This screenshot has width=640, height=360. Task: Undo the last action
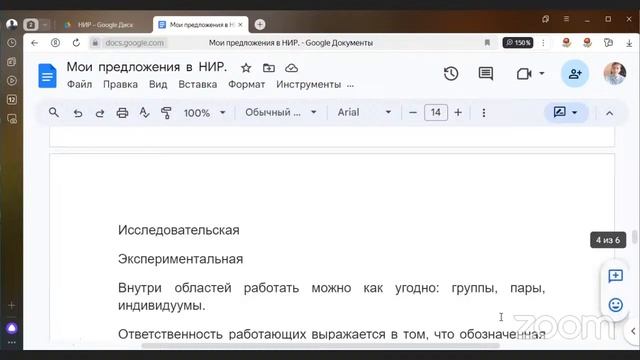coord(78,113)
